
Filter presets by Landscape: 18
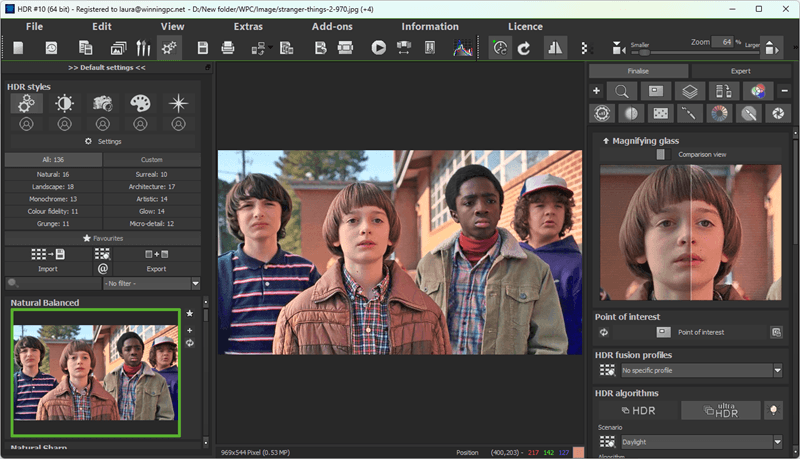53,187
